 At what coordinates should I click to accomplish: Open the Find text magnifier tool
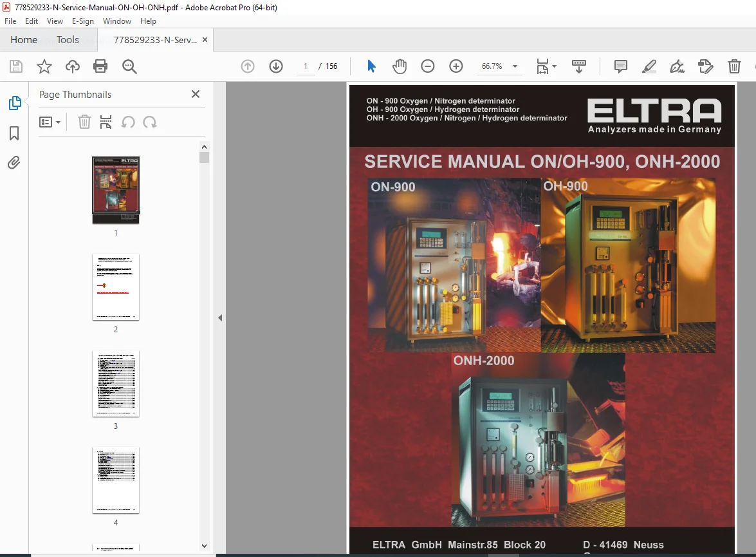(x=129, y=66)
